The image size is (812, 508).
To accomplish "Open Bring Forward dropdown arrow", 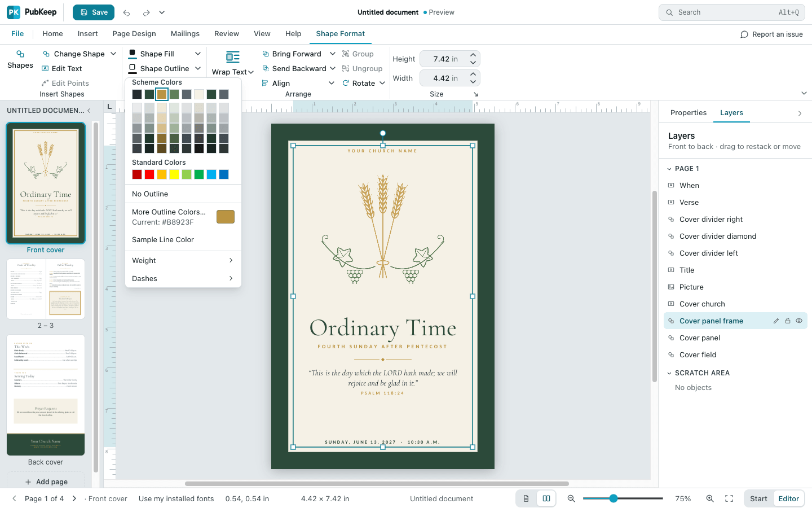I will (333, 54).
